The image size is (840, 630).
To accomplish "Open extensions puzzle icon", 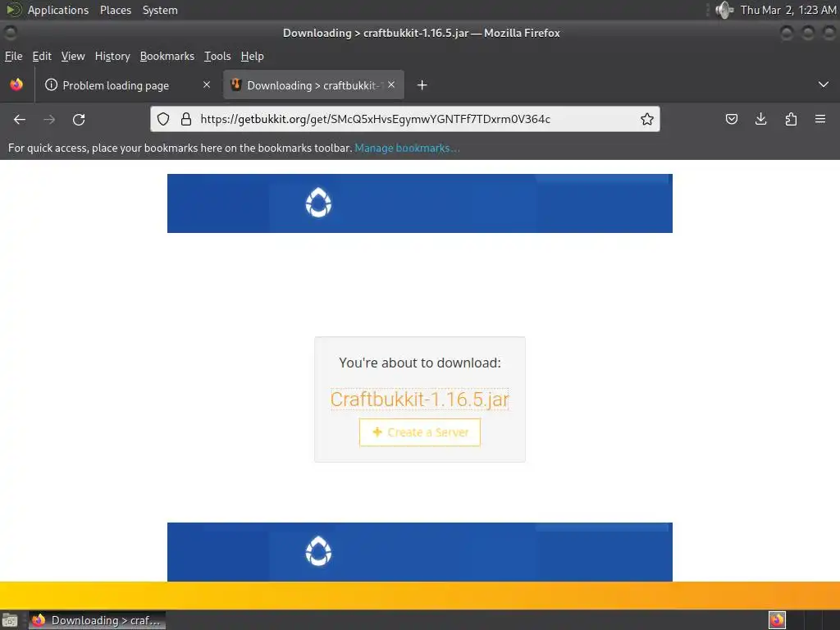I will (791, 119).
